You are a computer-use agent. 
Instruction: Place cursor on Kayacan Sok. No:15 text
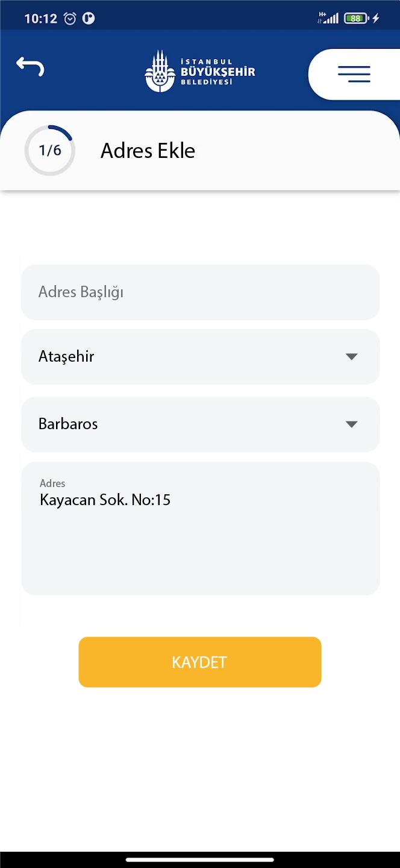coord(105,500)
